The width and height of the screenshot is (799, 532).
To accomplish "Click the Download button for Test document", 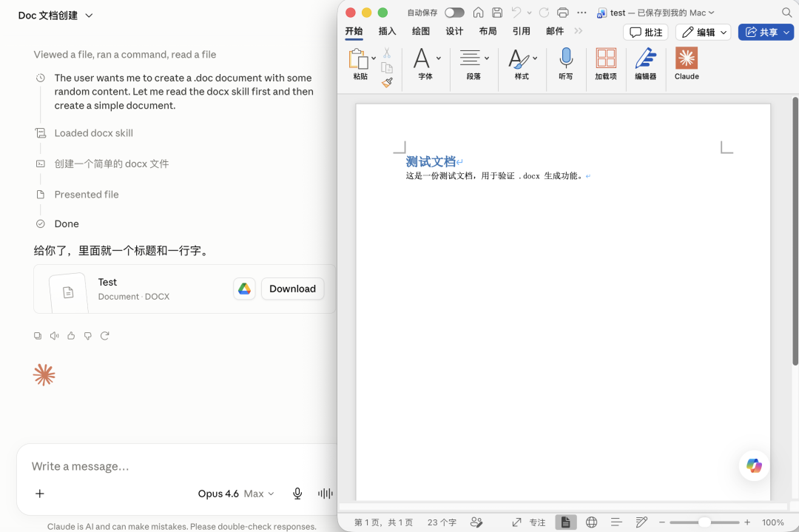I will 292,289.
